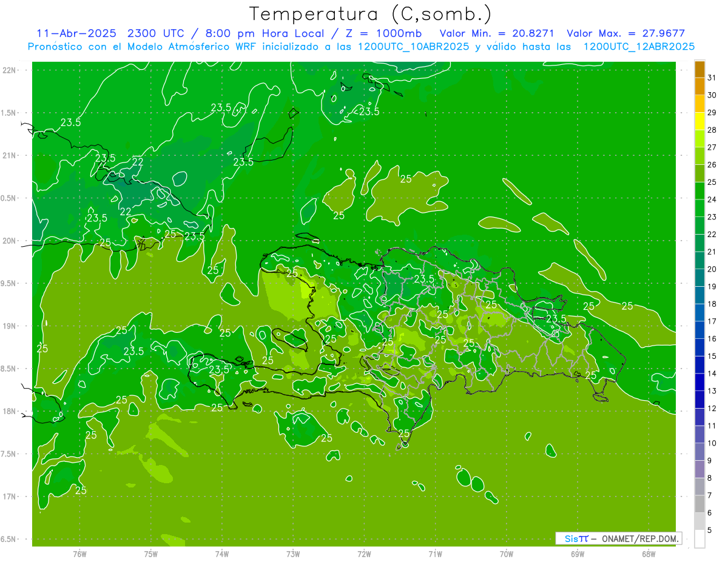
Task: Pick the purple swatch between 9 and 10
Action: pos(699,452)
